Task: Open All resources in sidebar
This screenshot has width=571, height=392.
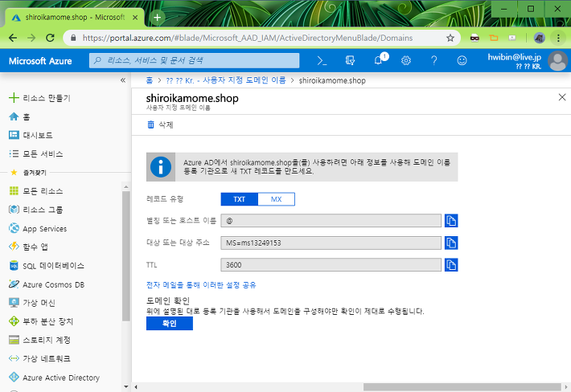Action: [35, 191]
